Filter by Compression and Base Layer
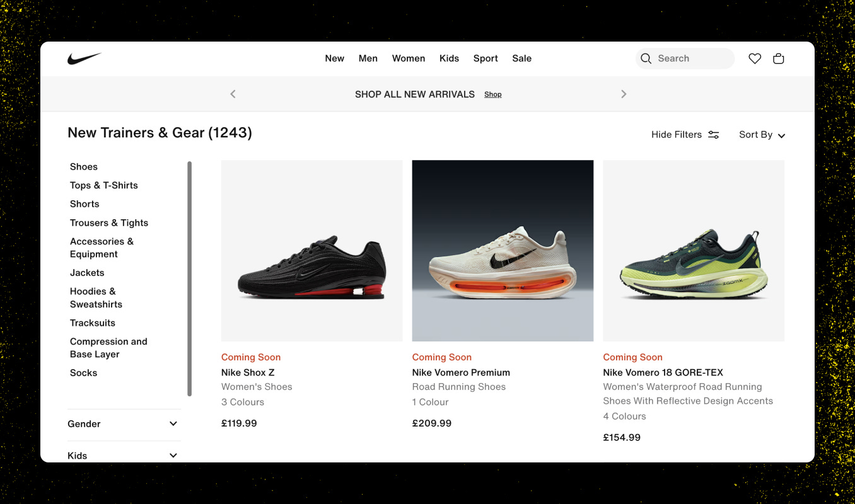Image resolution: width=855 pixels, height=504 pixels. (x=108, y=348)
